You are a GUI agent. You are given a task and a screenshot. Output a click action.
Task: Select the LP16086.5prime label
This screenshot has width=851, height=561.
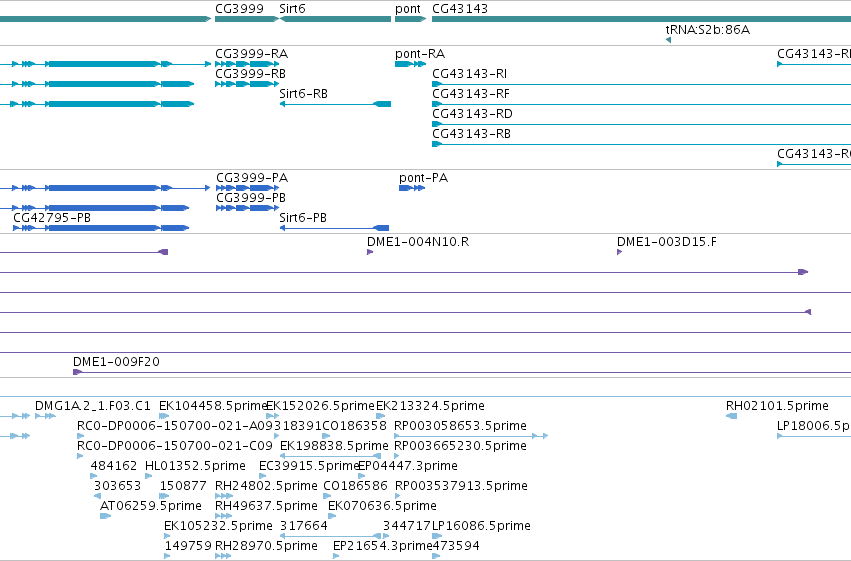(x=481, y=526)
